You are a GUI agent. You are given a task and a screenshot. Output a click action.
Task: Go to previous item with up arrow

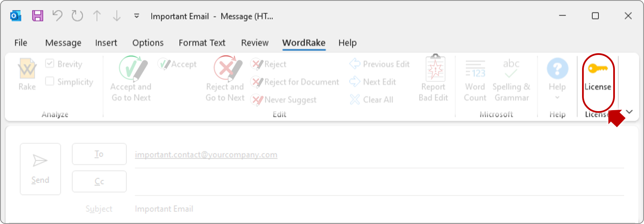[x=97, y=16]
